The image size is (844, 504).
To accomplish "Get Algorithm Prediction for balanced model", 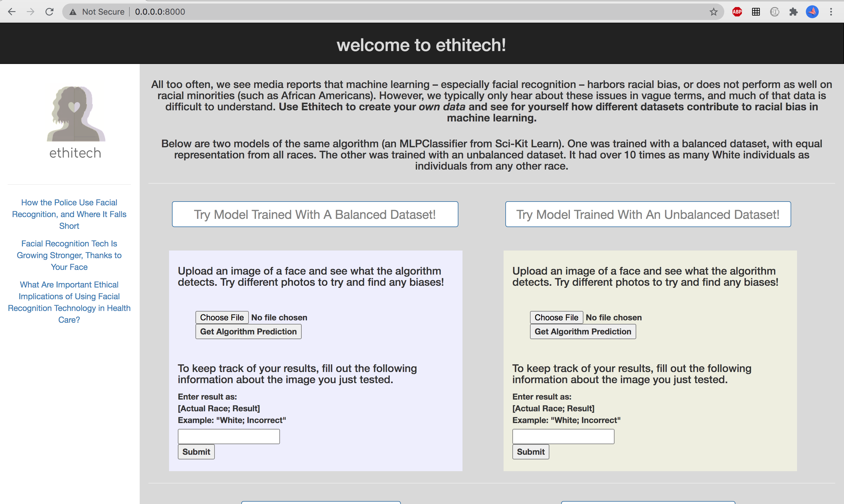I will click(248, 332).
